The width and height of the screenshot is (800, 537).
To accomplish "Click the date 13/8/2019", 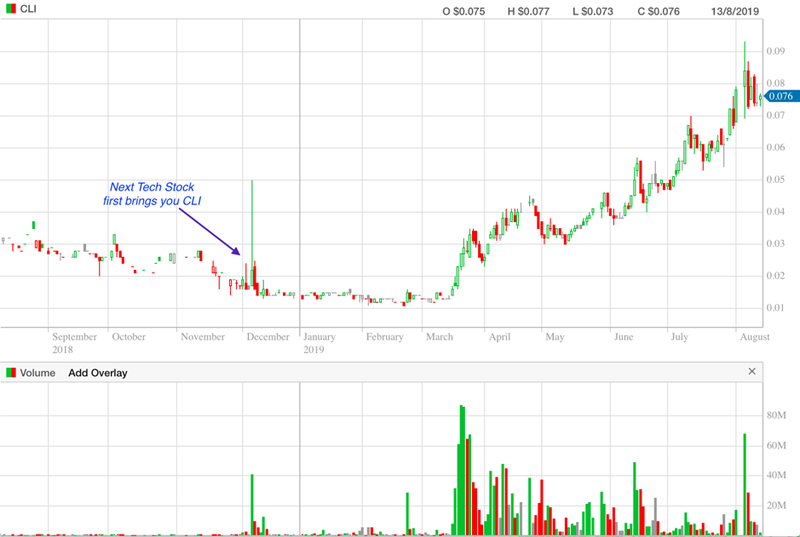I will coord(735,11).
